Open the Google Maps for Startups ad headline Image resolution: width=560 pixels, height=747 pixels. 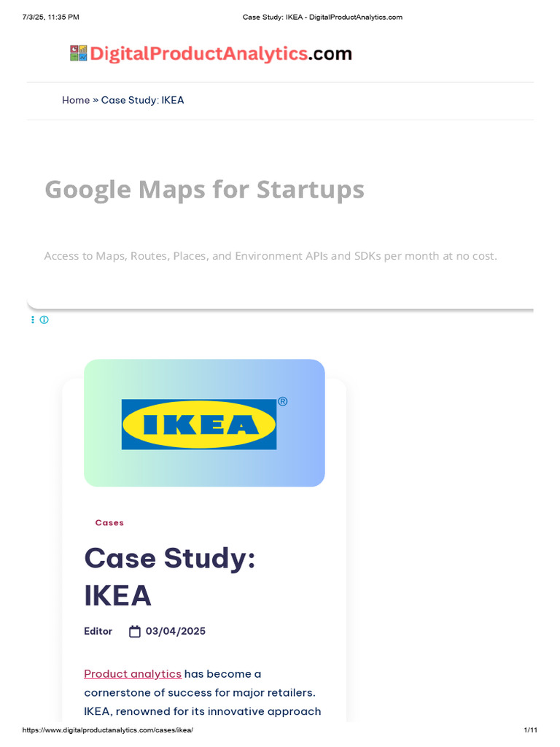coord(204,190)
